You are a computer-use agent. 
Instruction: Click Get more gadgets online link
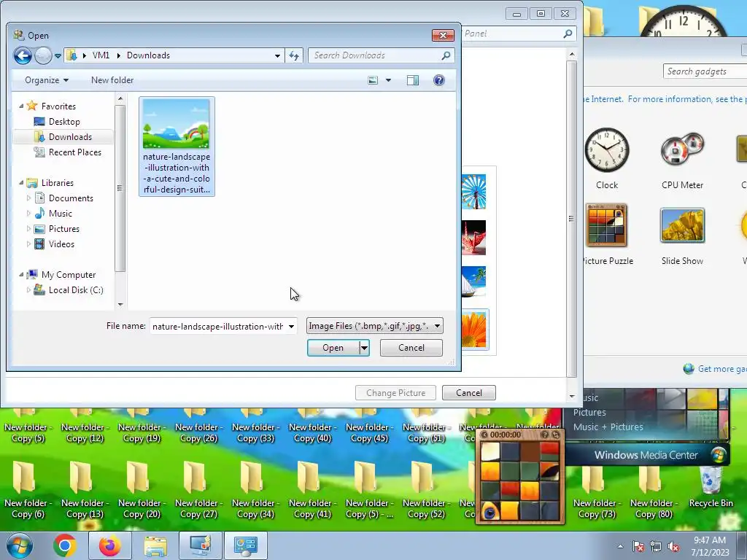pos(721,368)
